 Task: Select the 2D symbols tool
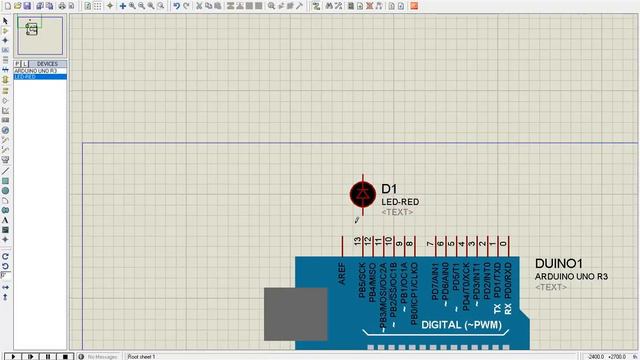[5, 230]
